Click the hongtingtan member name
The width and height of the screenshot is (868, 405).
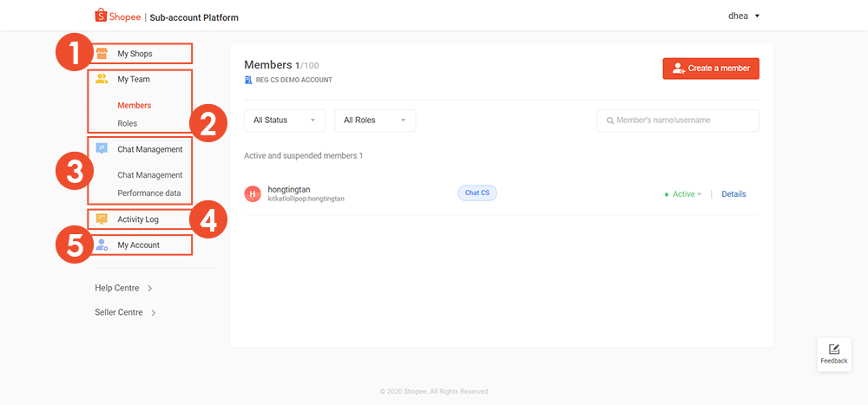pyautogui.click(x=288, y=189)
